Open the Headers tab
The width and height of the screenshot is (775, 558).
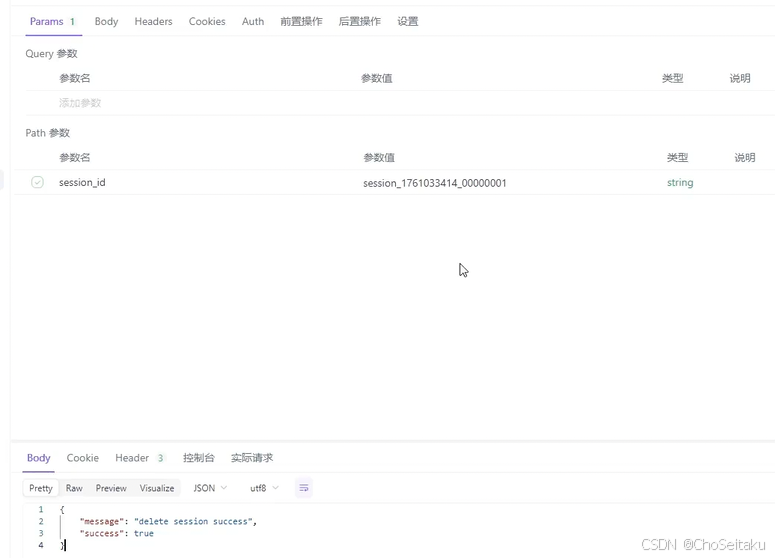(153, 22)
